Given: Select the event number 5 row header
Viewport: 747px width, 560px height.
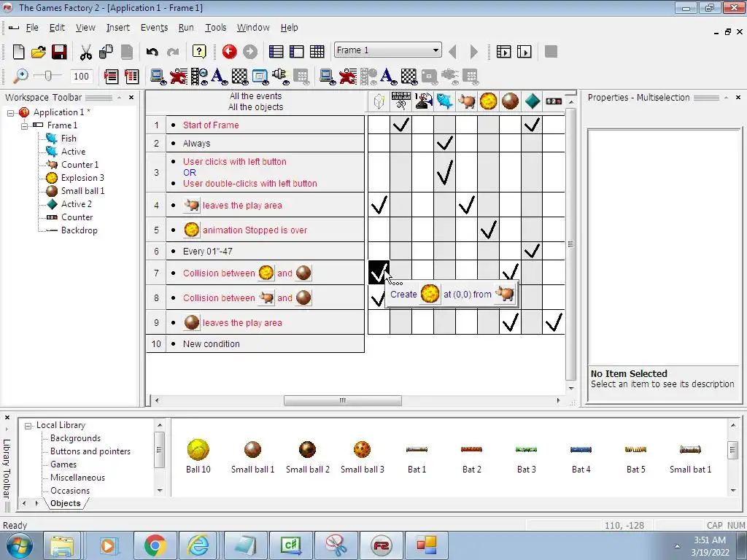Looking at the screenshot, I should tap(156, 230).
